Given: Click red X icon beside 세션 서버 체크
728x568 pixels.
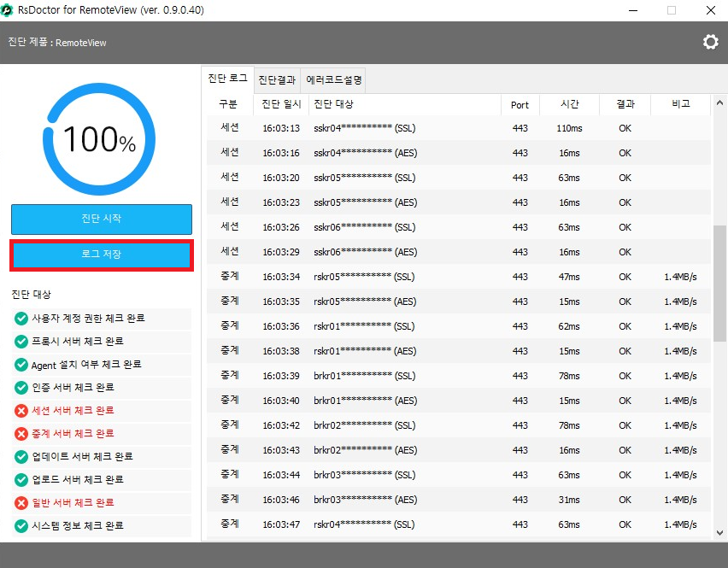Looking at the screenshot, I should [x=21, y=411].
